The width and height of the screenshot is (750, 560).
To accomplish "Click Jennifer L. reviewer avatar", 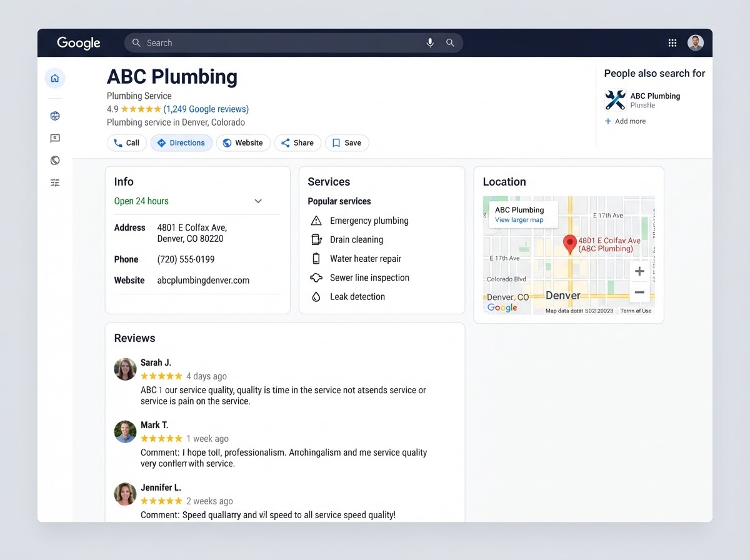I will coord(125,494).
